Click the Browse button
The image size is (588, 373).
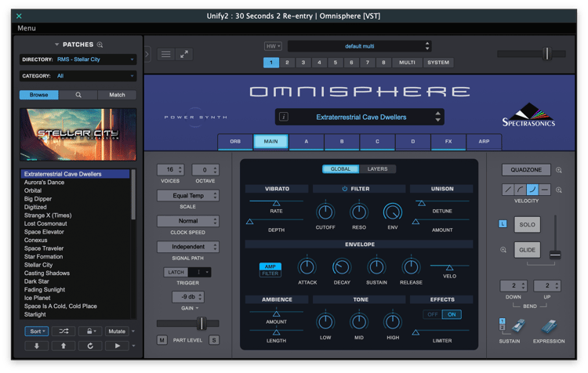pos(39,95)
